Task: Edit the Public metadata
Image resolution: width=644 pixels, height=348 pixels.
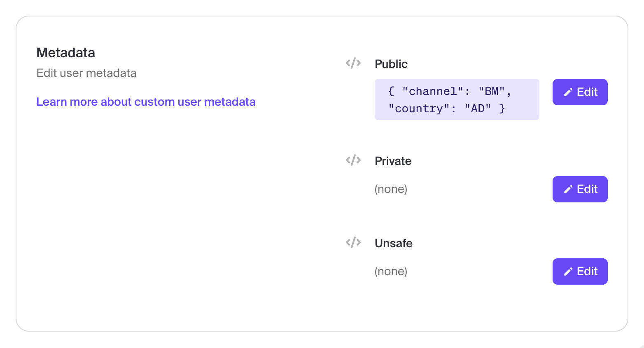Action: pos(580,92)
